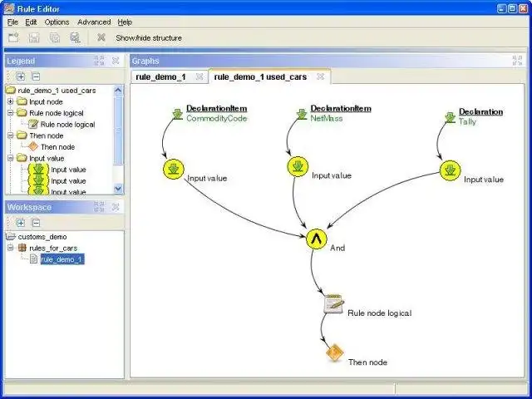Select Input value node under Tally
The height and width of the screenshot is (399, 532).
click(450, 170)
